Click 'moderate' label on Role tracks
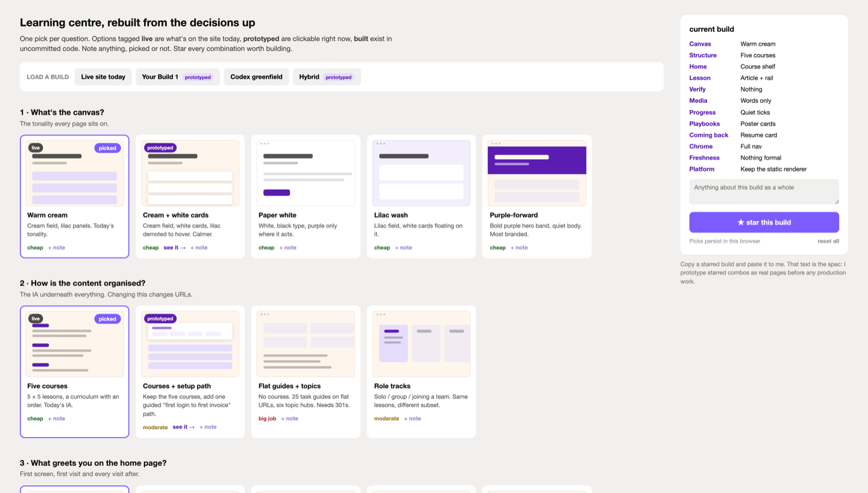 [x=386, y=418]
